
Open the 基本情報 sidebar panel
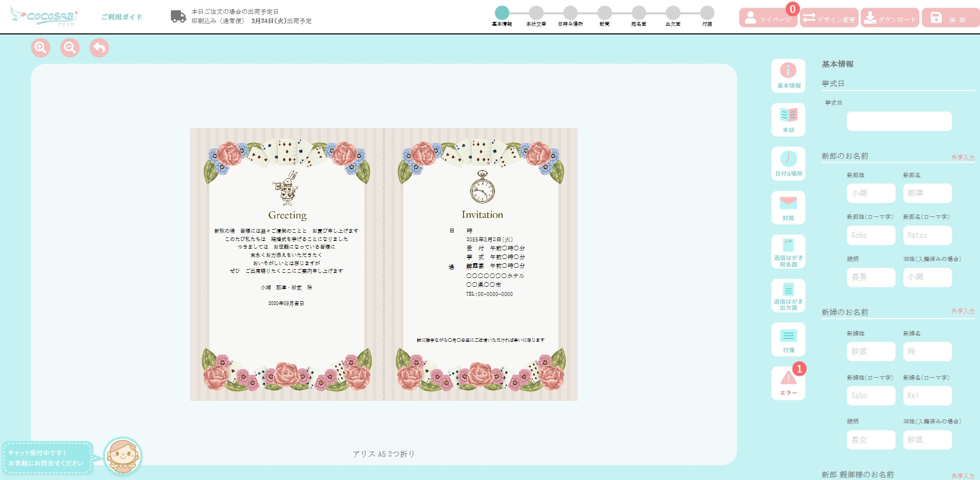click(788, 76)
